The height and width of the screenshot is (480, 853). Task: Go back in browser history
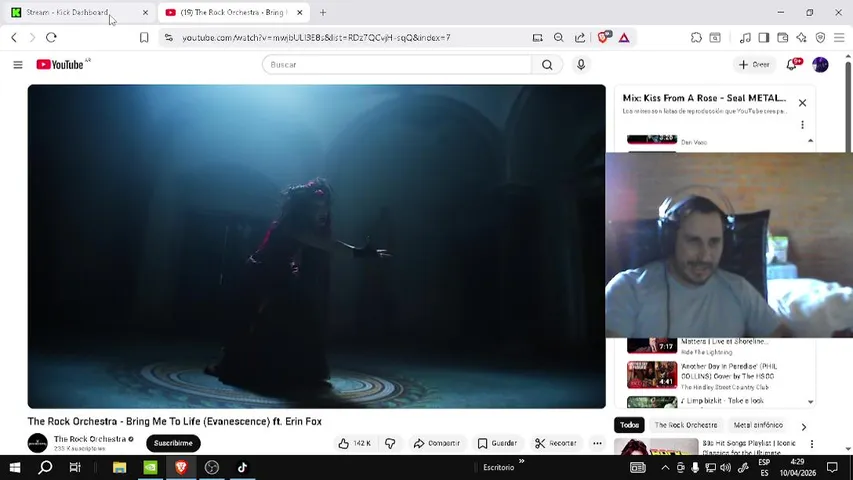coord(14,38)
